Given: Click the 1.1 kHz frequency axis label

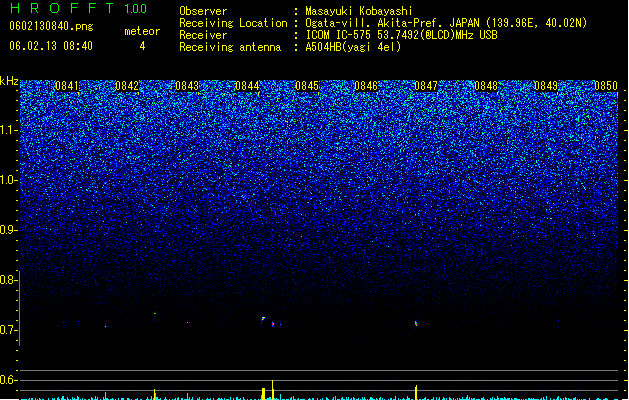Looking at the screenshot, I should tap(8, 130).
